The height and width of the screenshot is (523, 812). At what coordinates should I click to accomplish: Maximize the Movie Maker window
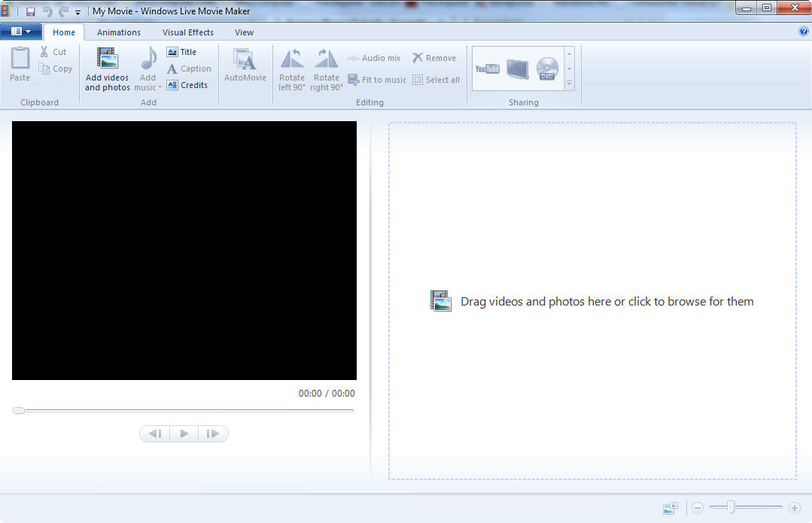767,8
